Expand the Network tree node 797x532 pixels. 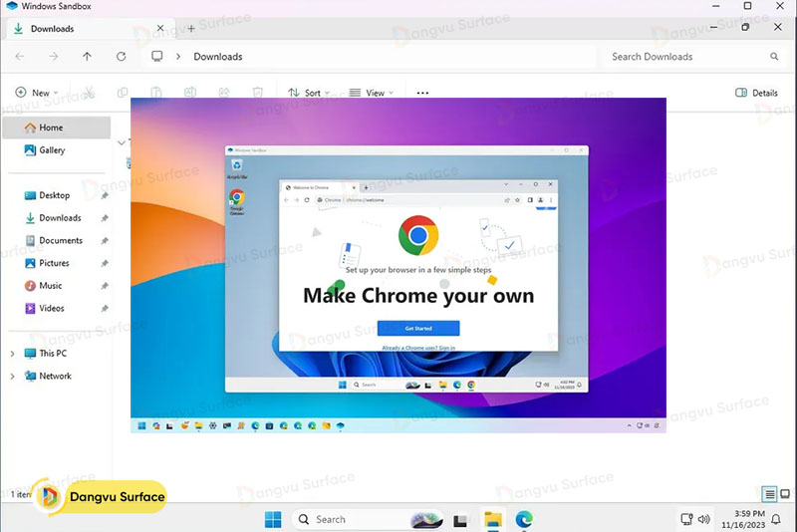[12, 376]
